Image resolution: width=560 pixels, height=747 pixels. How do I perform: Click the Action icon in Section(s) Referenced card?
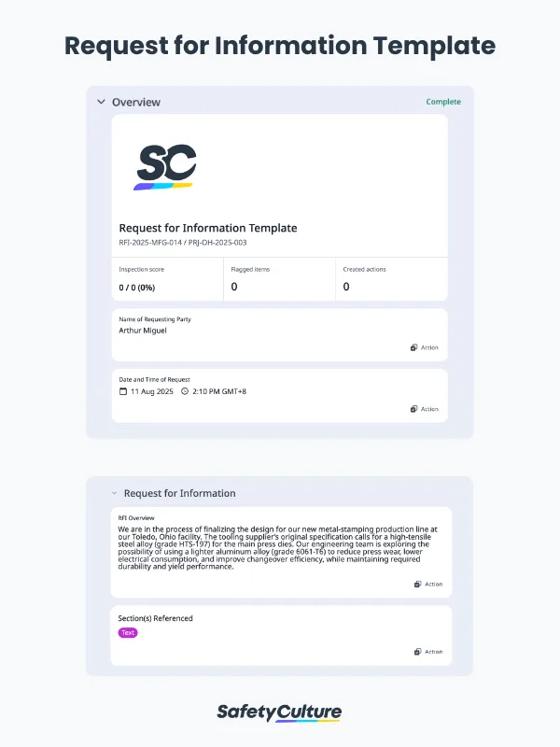[x=417, y=651]
